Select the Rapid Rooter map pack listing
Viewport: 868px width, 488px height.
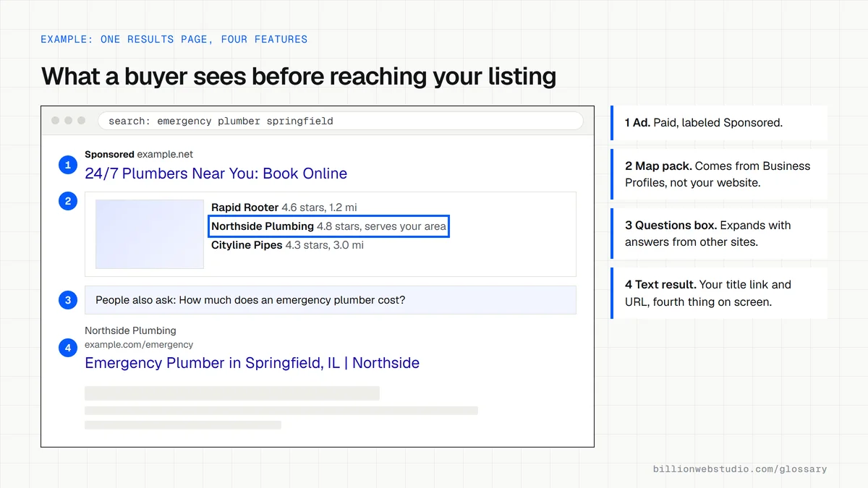point(284,207)
